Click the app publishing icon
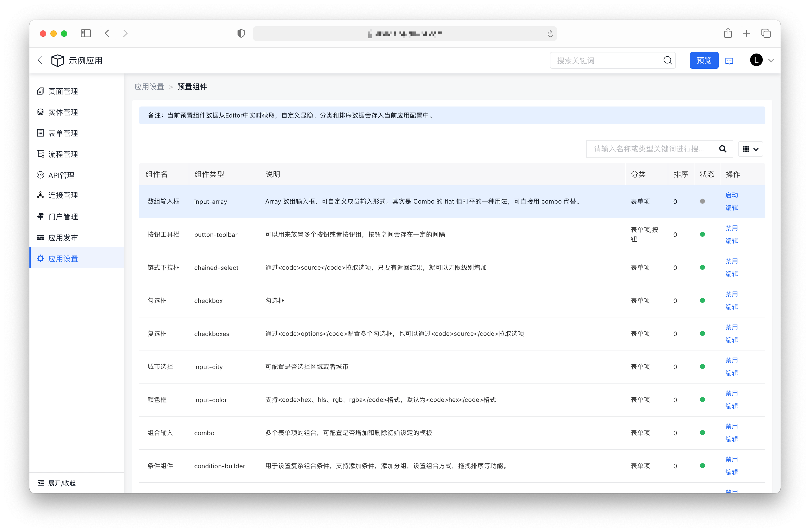 point(40,237)
